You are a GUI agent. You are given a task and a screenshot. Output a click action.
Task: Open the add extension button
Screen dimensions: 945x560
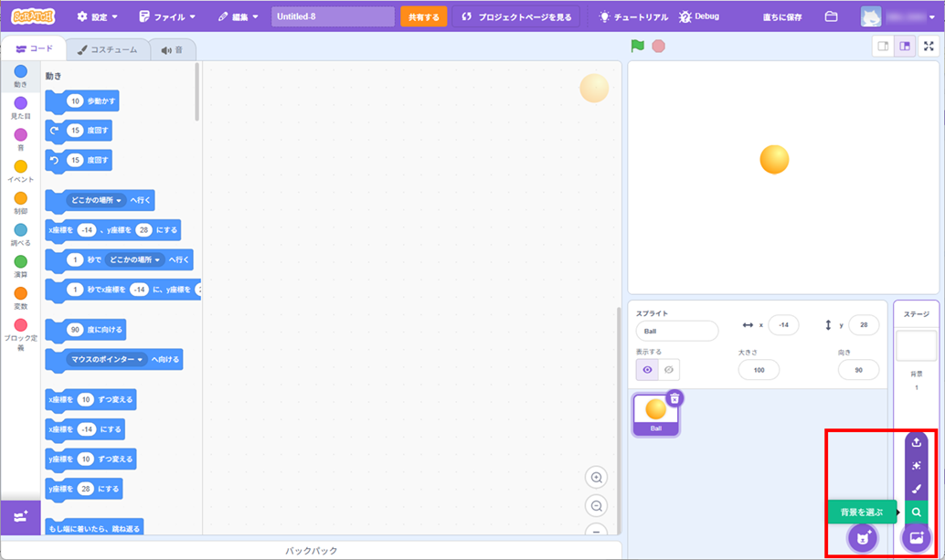20,516
